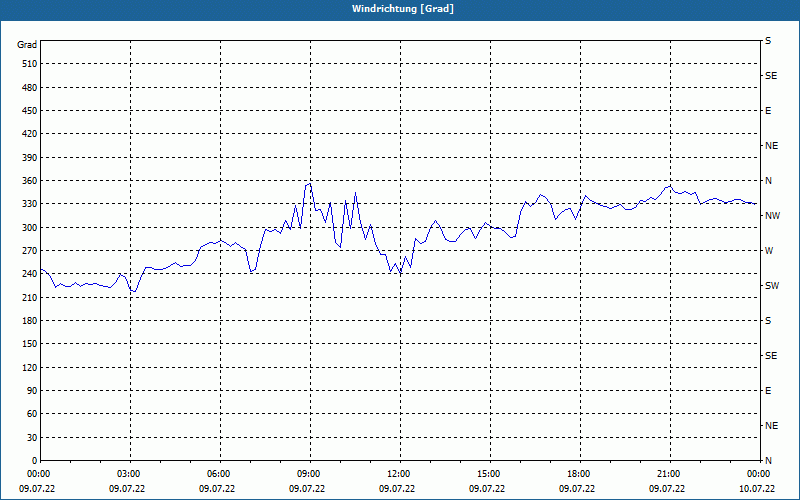Click the 09:00 time label
Screen dimensions: 800x500
click(308, 473)
